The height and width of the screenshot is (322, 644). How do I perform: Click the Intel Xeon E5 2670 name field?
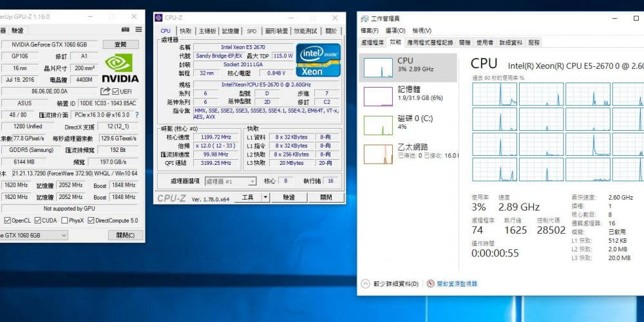pyautogui.click(x=243, y=47)
